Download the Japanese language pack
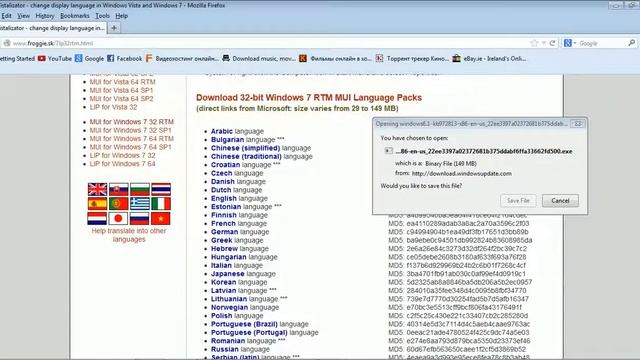 [x=228, y=273]
